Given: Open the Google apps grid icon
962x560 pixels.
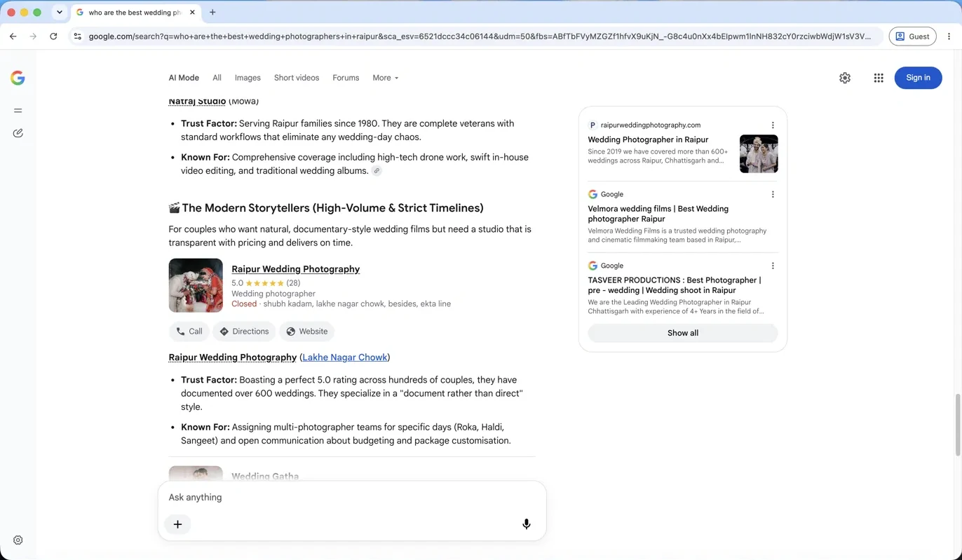Looking at the screenshot, I should click(879, 78).
